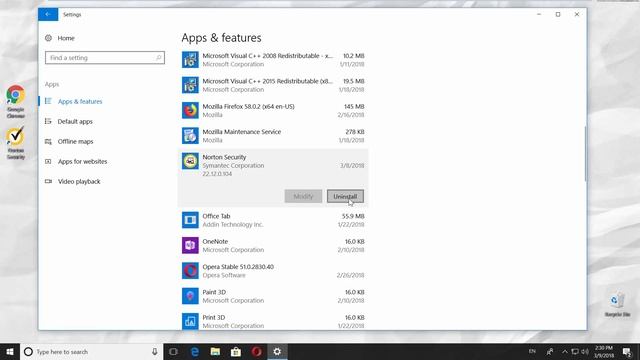Screen dimensions: 640x360
Task: Open Home gear icon in sidebar
Action: (48, 38)
